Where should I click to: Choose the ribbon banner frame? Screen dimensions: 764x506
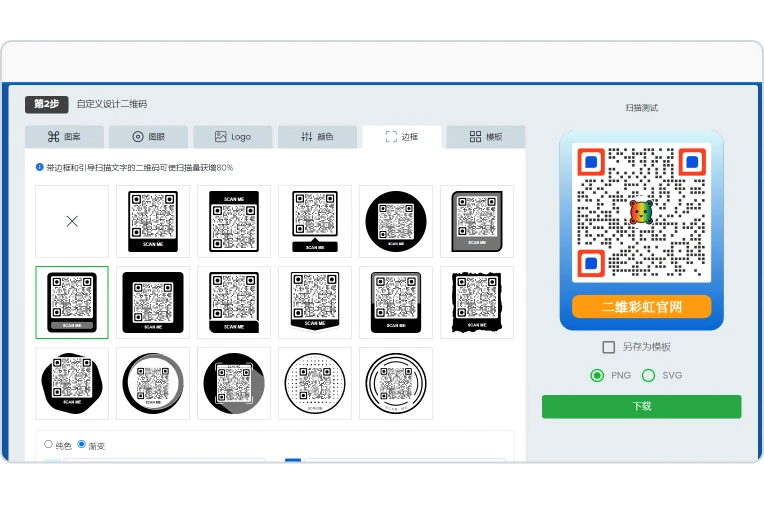(x=315, y=302)
